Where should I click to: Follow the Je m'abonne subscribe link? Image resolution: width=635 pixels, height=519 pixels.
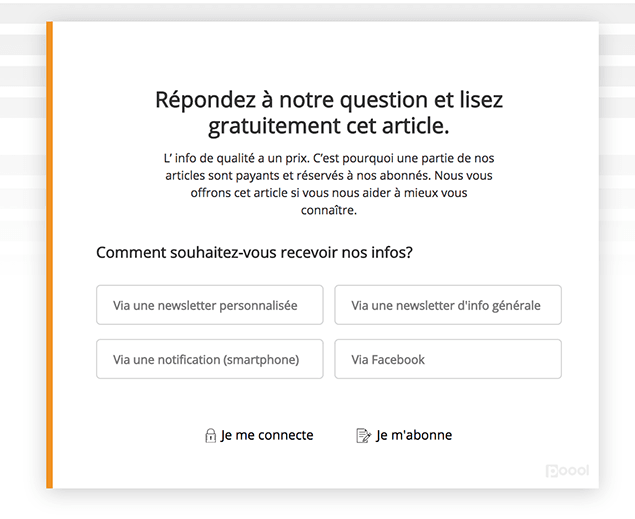pyautogui.click(x=414, y=435)
